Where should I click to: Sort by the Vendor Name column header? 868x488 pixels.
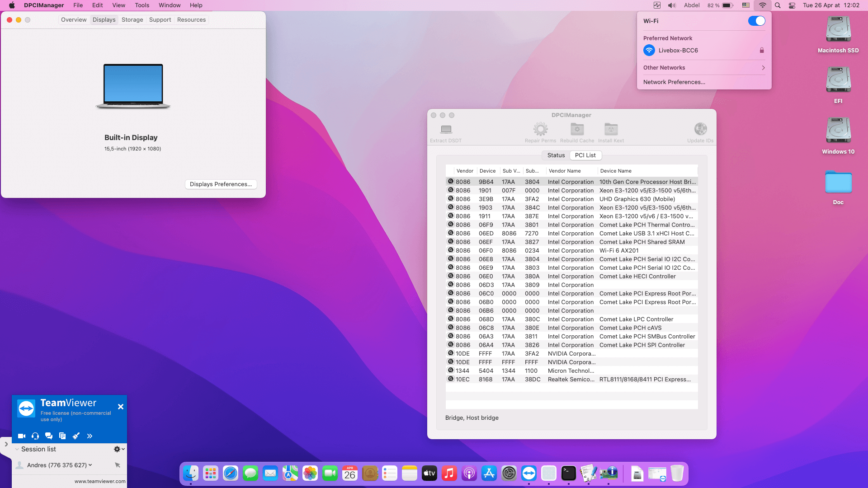coord(571,171)
